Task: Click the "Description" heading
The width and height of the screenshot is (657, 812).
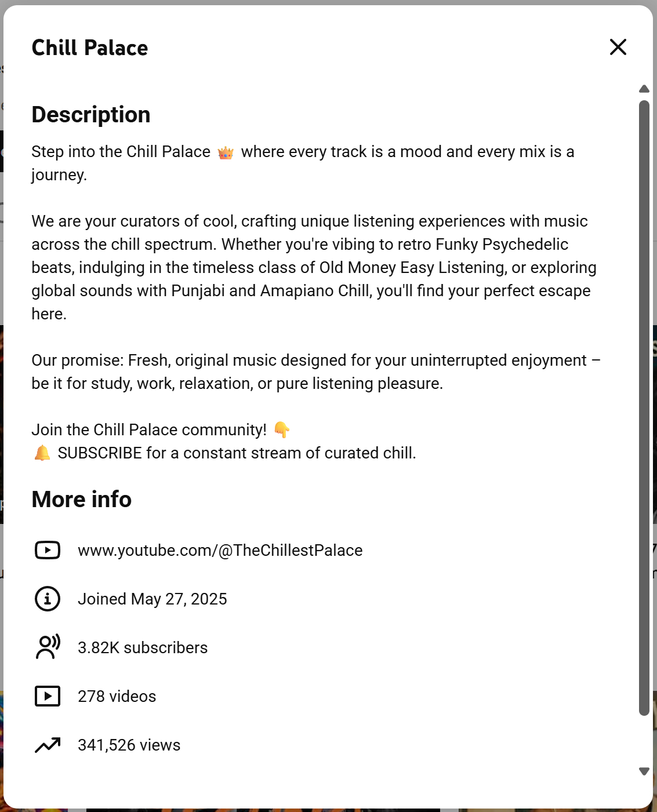Action: (x=91, y=114)
